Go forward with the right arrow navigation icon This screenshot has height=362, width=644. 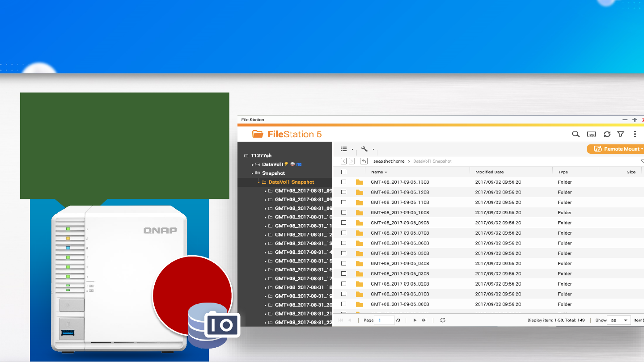tap(352, 161)
